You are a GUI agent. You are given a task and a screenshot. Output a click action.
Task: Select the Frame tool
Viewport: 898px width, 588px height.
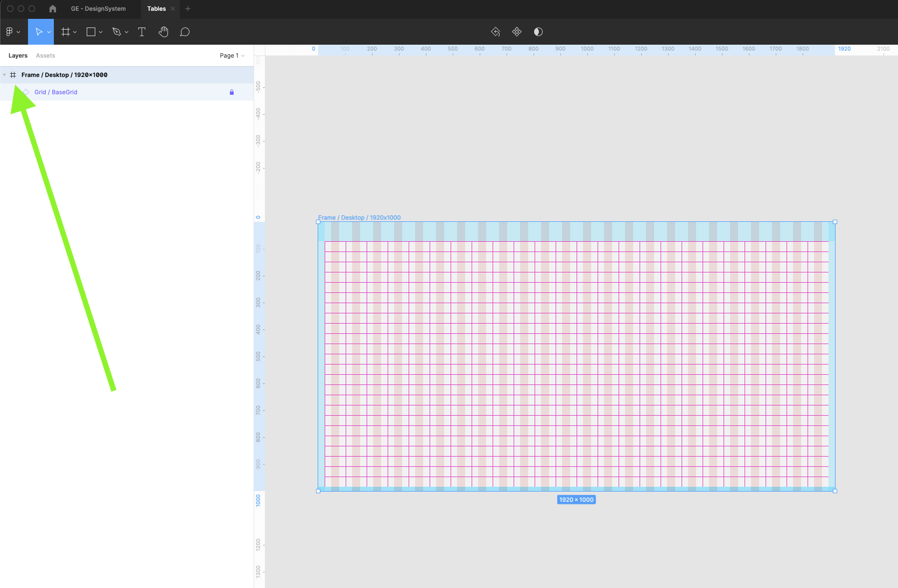66,32
